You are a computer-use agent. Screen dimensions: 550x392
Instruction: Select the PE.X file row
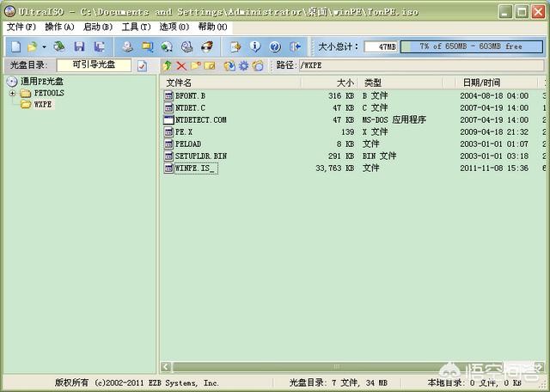point(354,132)
